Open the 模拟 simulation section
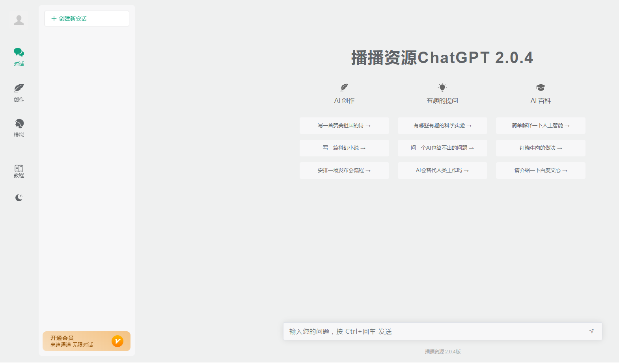 coord(19,128)
